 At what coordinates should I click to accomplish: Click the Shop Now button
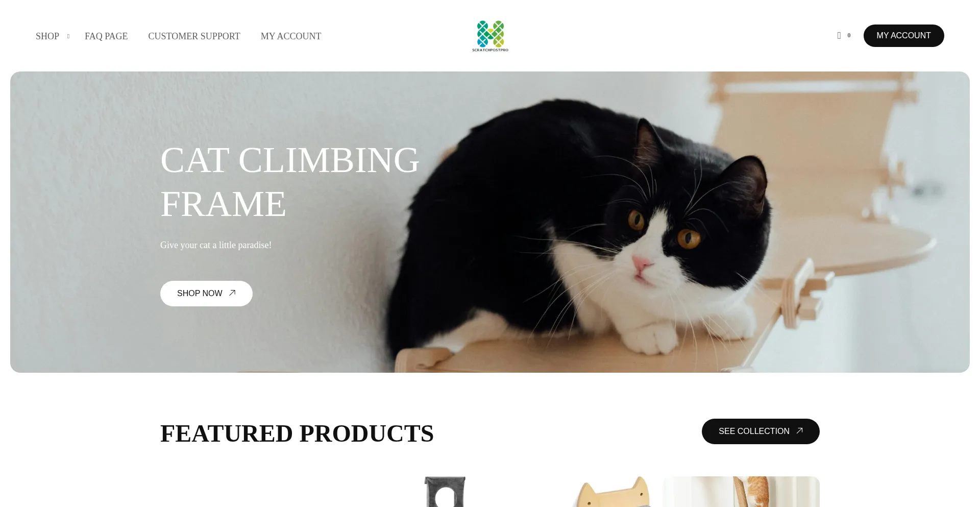pyautogui.click(x=206, y=294)
